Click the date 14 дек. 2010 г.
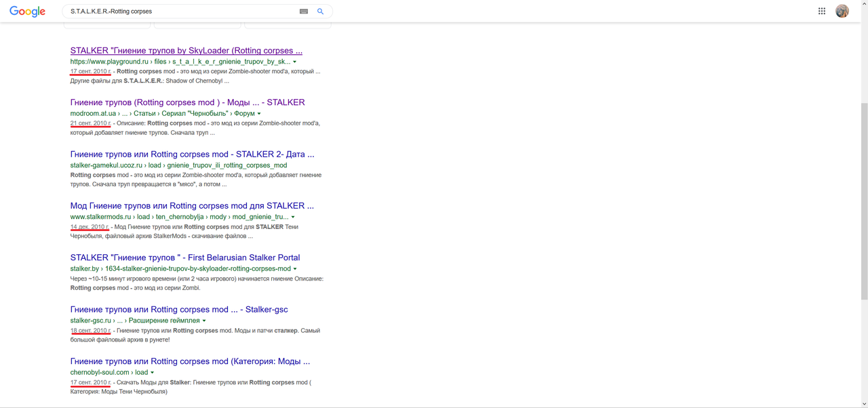The image size is (868, 408). coord(90,227)
